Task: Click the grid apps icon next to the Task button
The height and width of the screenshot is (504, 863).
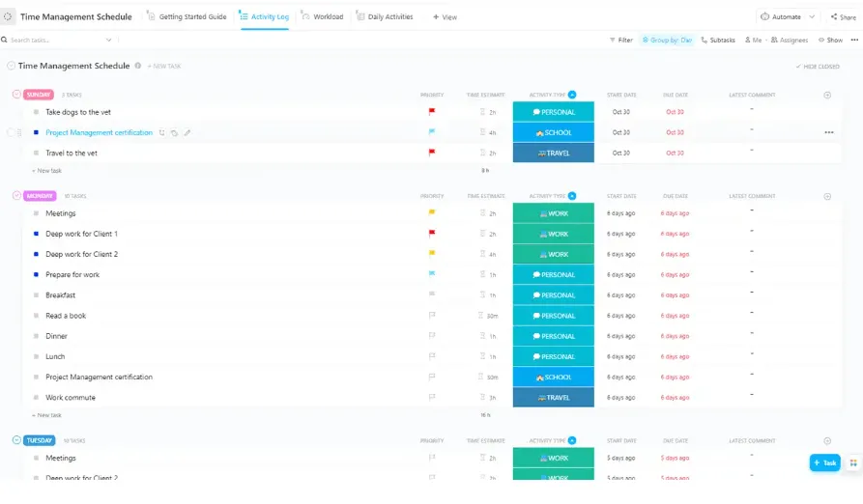Action: [x=853, y=462]
